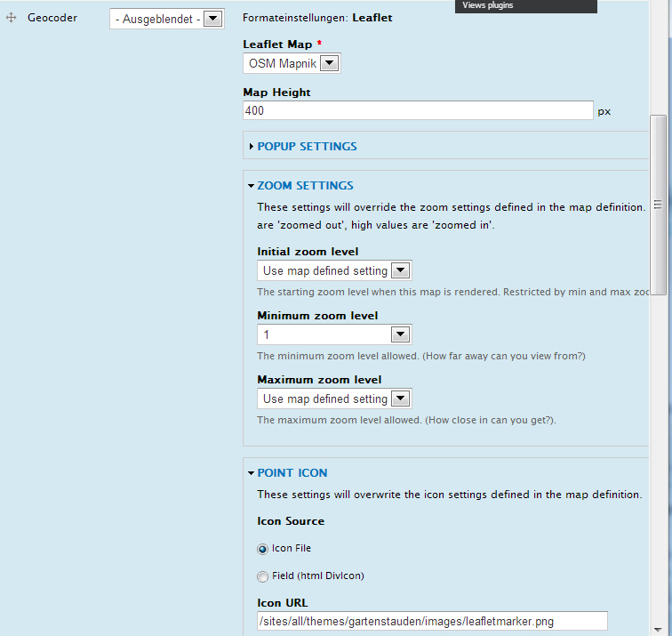This screenshot has width=672, height=636.
Task: Click the scrollbar down arrow
Action: coord(658,629)
